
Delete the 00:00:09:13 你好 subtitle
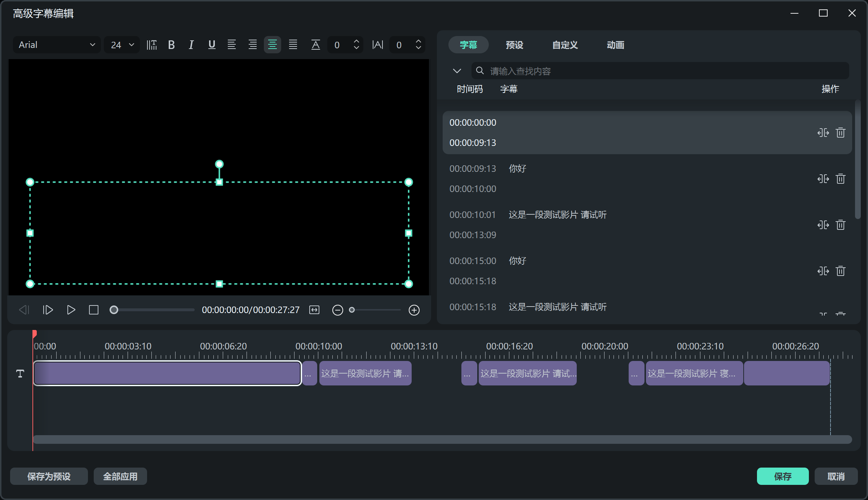[840, 179]
